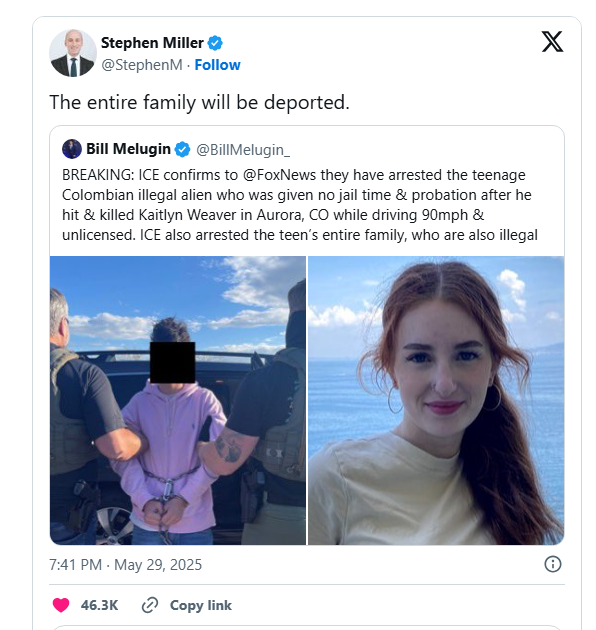Click the quoted tweet BREAKING text

[300, 205]
